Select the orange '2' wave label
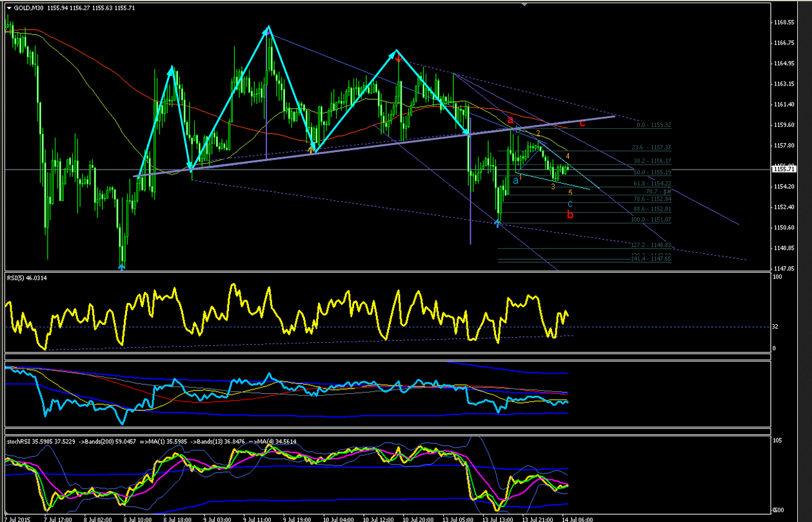 [x=539, y=133]
